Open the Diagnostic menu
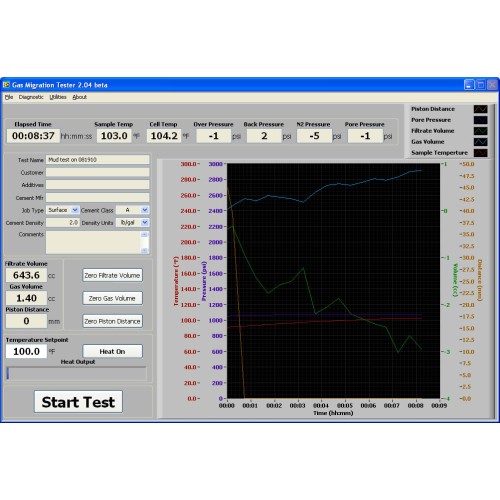 tap(31, 97)
